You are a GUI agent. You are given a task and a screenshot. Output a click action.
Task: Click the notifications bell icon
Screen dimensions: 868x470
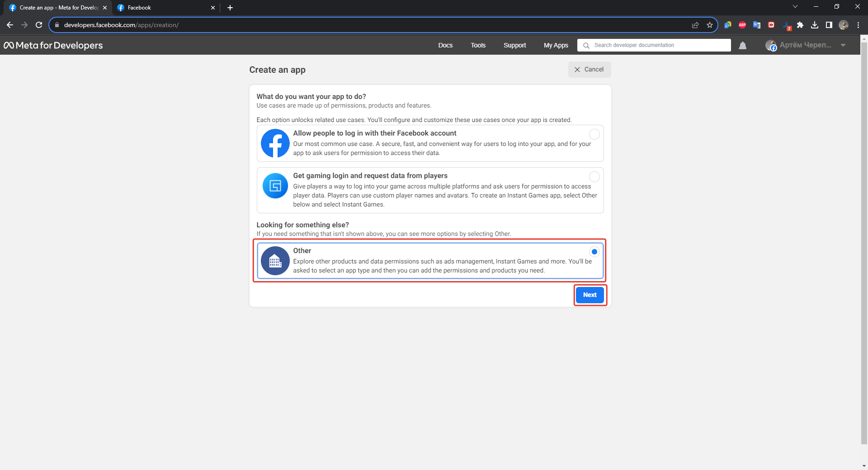pyautogui.click(x=742, y=45)
